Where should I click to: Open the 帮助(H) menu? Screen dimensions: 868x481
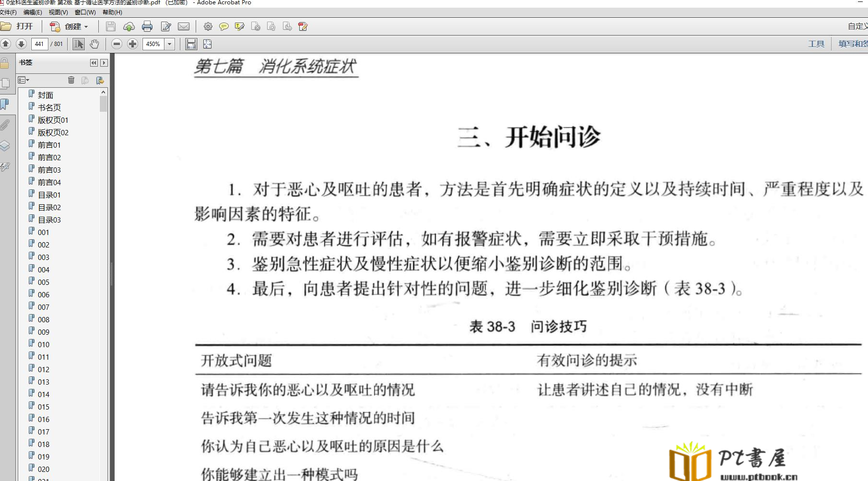point(112,12)
